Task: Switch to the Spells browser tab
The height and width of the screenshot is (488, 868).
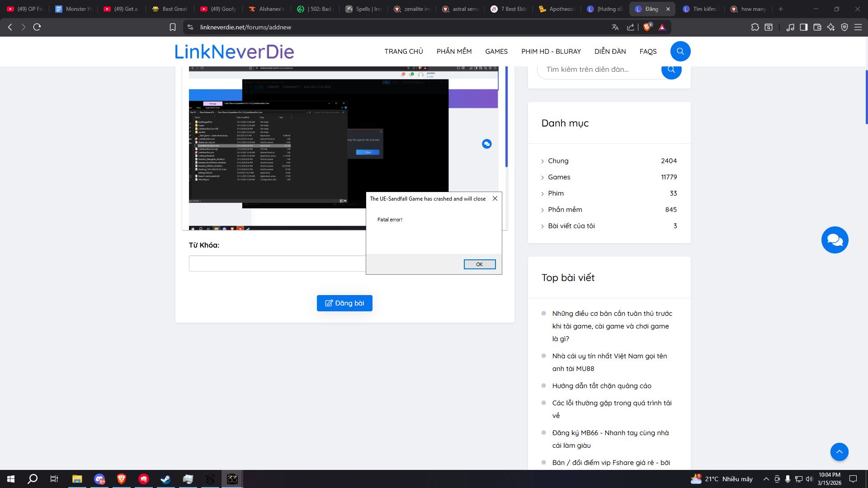Action: point(363,9)
